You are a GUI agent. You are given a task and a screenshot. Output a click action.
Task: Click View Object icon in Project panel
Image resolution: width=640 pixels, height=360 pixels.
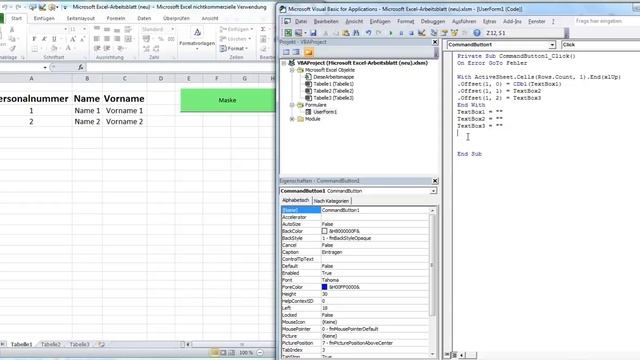296,52
